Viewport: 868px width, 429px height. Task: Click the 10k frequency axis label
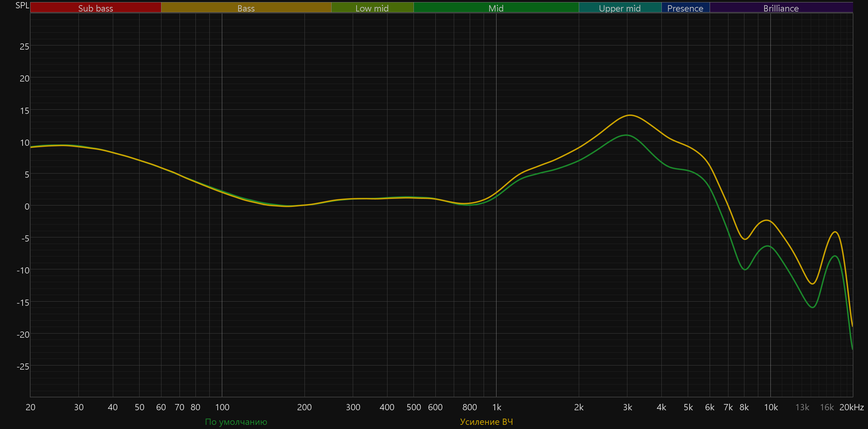coord(771,407)
